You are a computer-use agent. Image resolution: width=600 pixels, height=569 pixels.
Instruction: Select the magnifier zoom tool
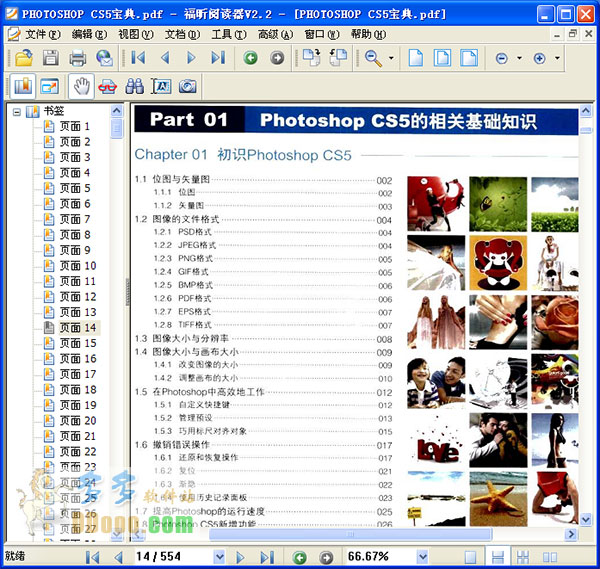(x=373, y=58)
